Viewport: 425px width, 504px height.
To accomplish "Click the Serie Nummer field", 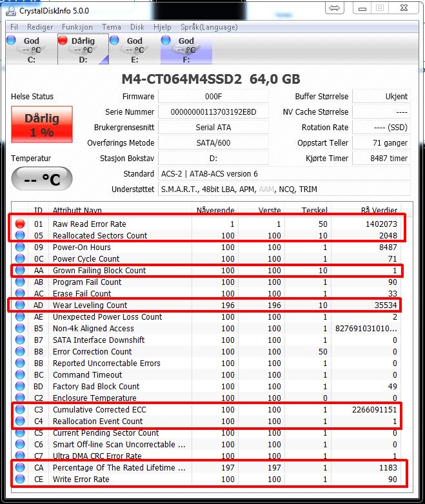I will pos(213,112).
